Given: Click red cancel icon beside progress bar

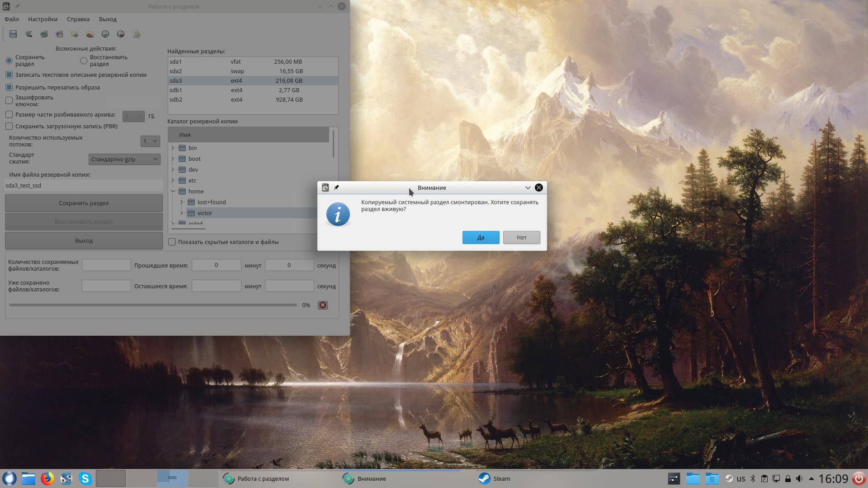Looking at the screenshot, I should (323, 305).
